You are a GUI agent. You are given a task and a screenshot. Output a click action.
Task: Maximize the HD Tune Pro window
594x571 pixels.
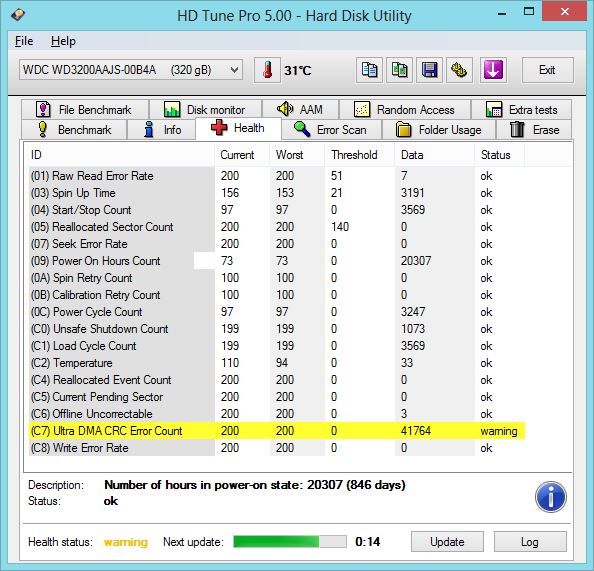[x=529, y=12]
